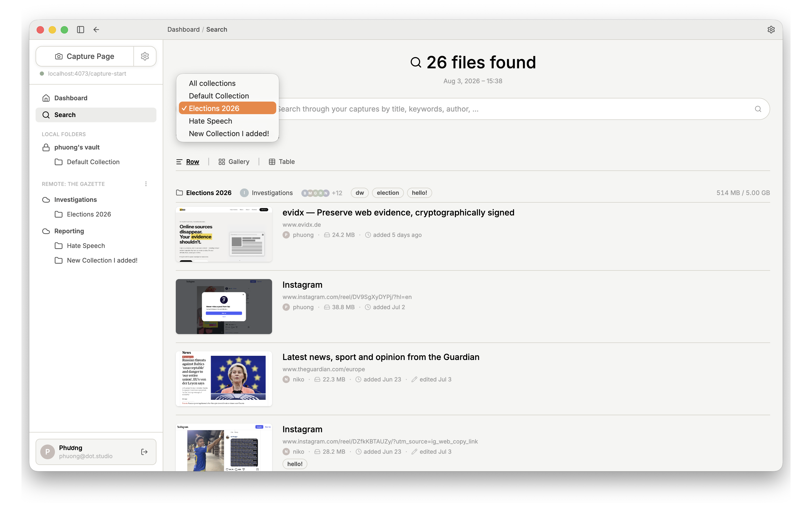Click 514 MB / 5.00 GB storage text
The height and width of the screenshot is (510, 812).
click(743, 193)
